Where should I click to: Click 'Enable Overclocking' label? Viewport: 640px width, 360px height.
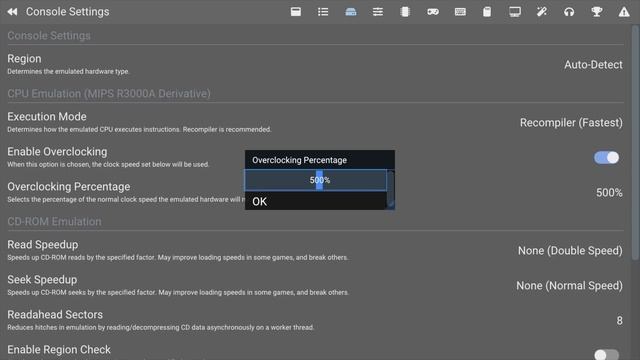[x=57, y=151]
